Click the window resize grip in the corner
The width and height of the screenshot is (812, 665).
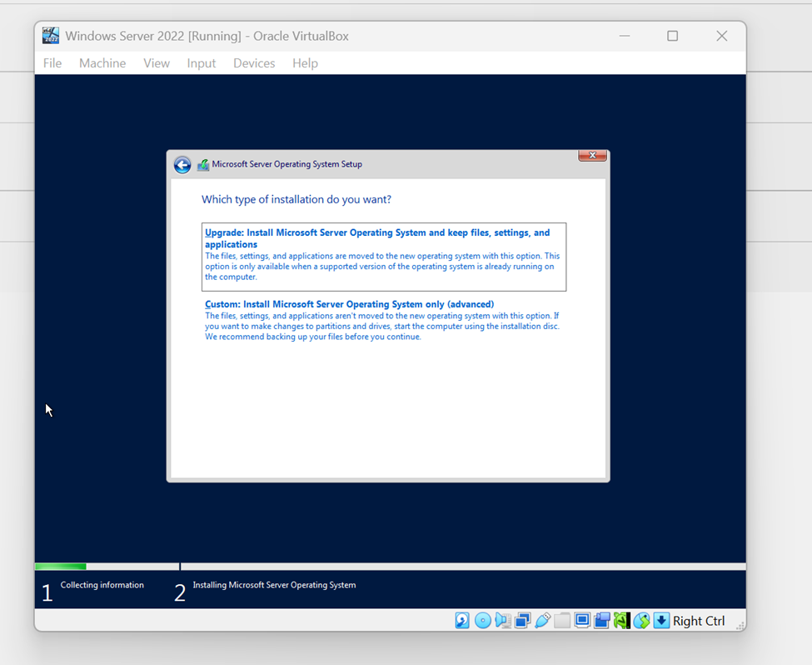[740, 626]
